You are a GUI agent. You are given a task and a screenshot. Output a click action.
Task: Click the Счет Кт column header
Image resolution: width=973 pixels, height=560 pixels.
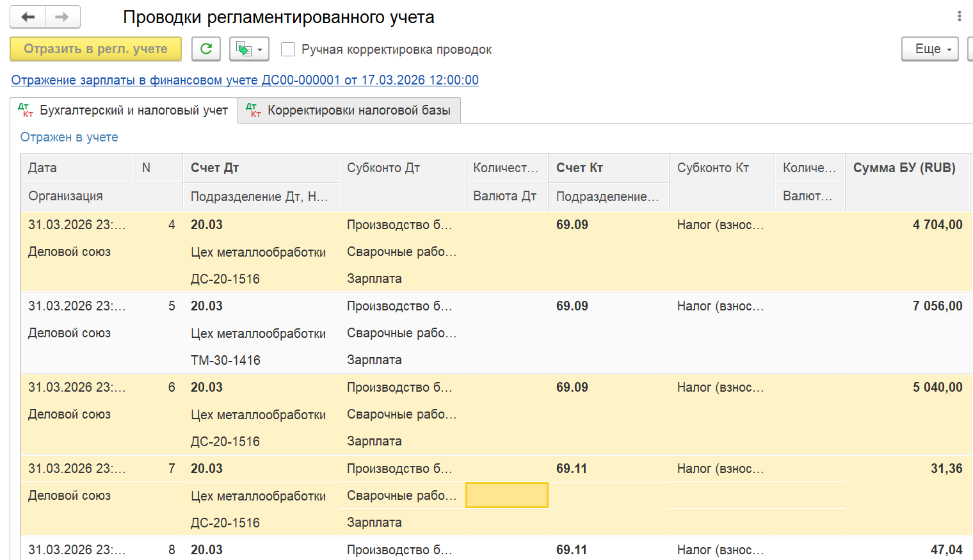click(609, 168)
